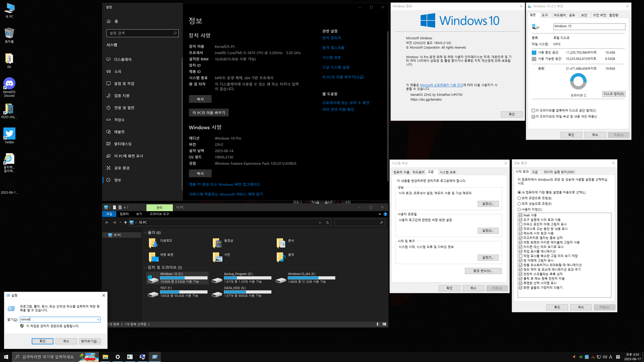Click the Explorer address bar refresh icon

(327, 222)
